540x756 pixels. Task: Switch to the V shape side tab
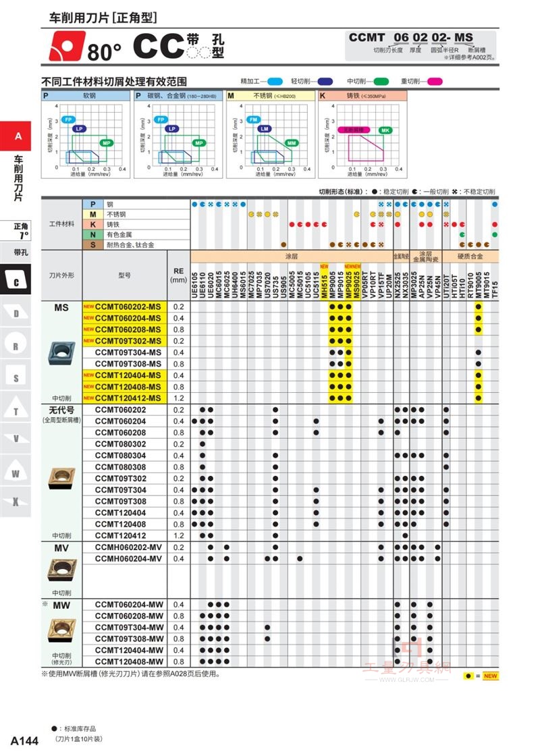[x=16, y=439]
